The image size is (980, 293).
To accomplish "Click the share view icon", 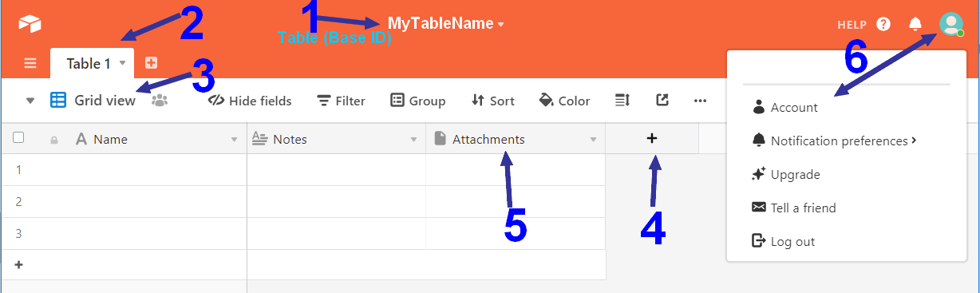I will pos(662,100).
